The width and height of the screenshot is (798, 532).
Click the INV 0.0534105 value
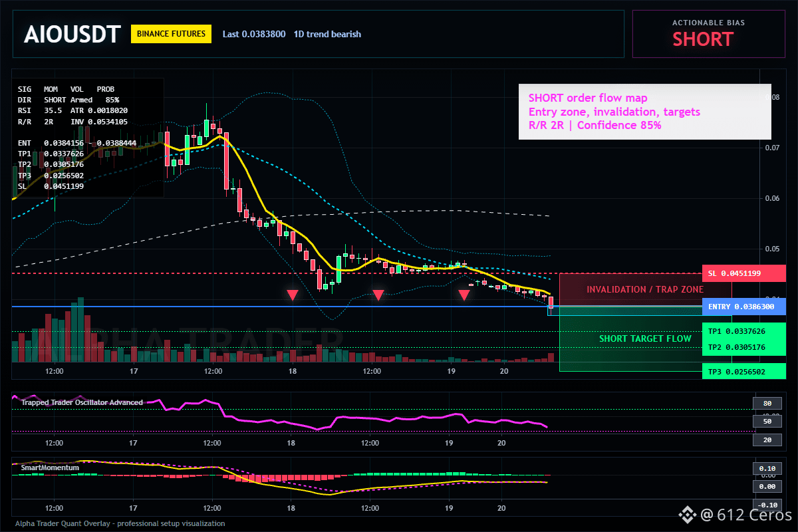(x=99, y=122)
